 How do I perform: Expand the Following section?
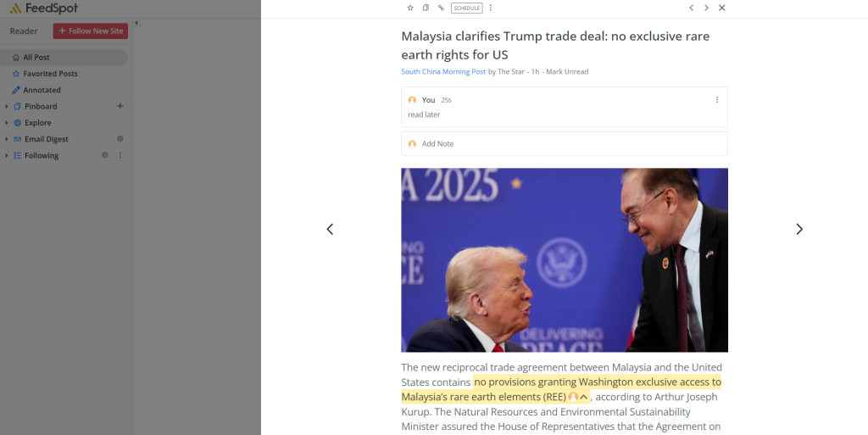6,155
